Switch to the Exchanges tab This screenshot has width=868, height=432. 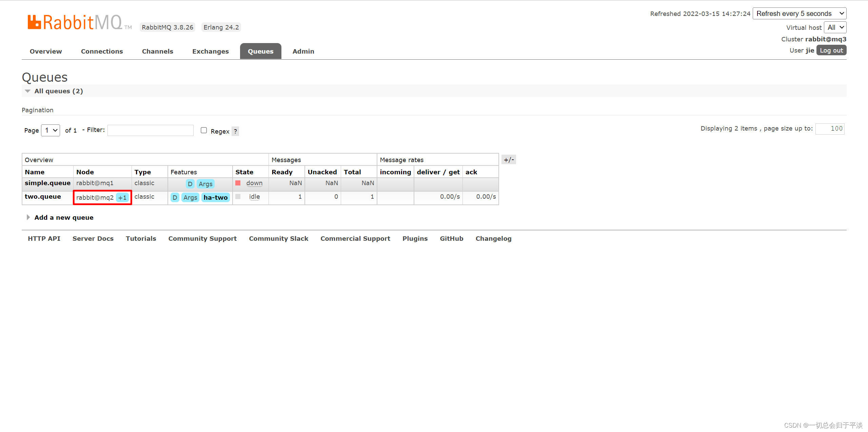[210, 51]
